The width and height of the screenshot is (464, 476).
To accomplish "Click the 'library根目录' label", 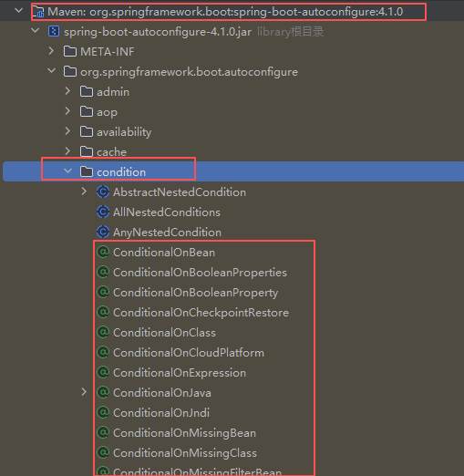I will coord(291,32).
